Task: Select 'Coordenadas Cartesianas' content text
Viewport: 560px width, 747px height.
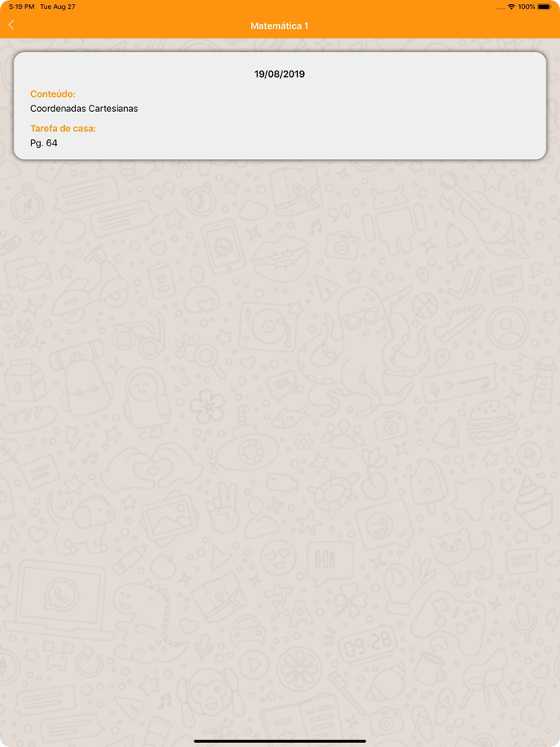Action: click(x=84, y=108)
